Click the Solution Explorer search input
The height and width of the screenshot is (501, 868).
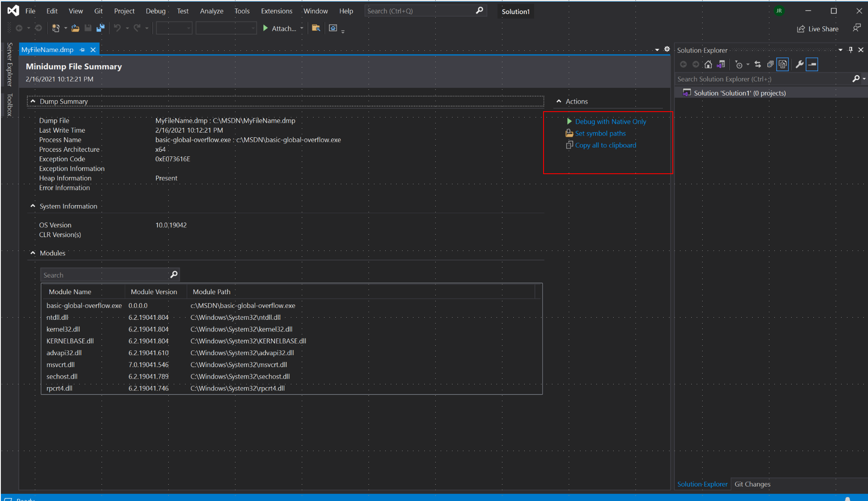pos(763,78)
